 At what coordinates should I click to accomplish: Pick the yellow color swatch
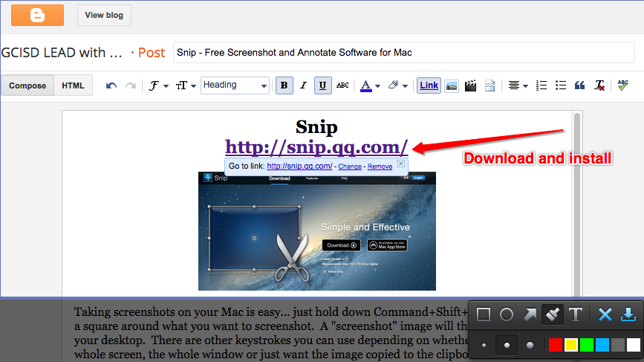[571, 345]
